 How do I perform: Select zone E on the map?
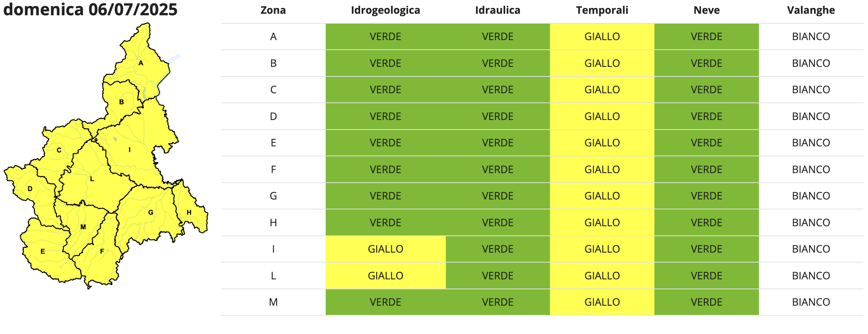coord(42,251)
